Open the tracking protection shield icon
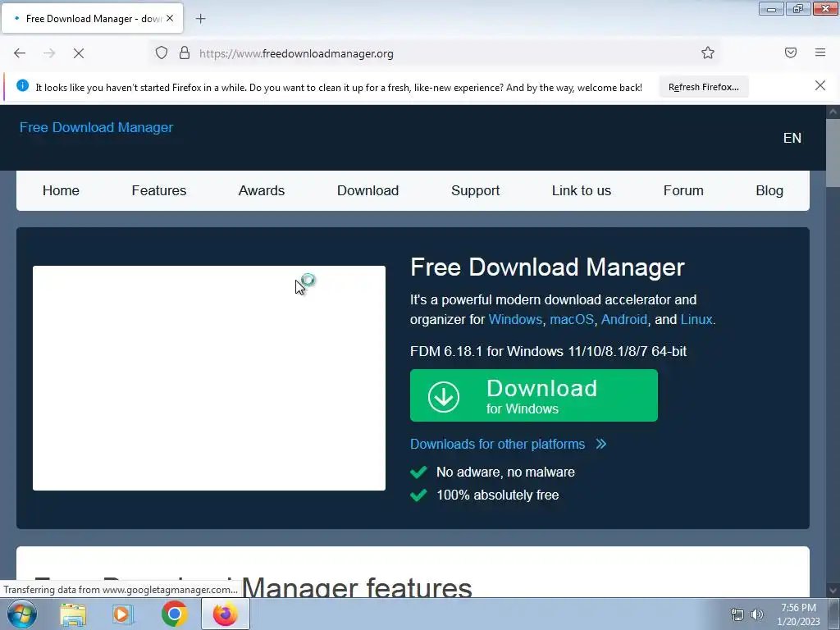Screen dimensions: 840x630 [162, 53]
